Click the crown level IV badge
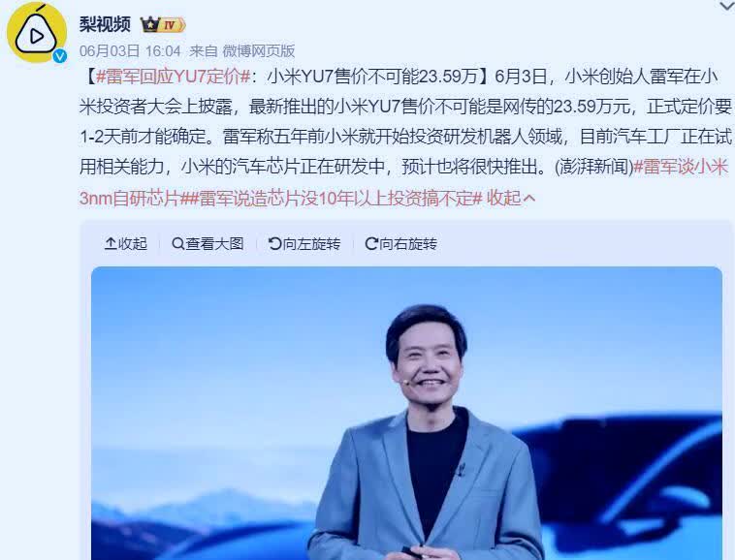Screen dimensions: 735x560 pos(163,24)
